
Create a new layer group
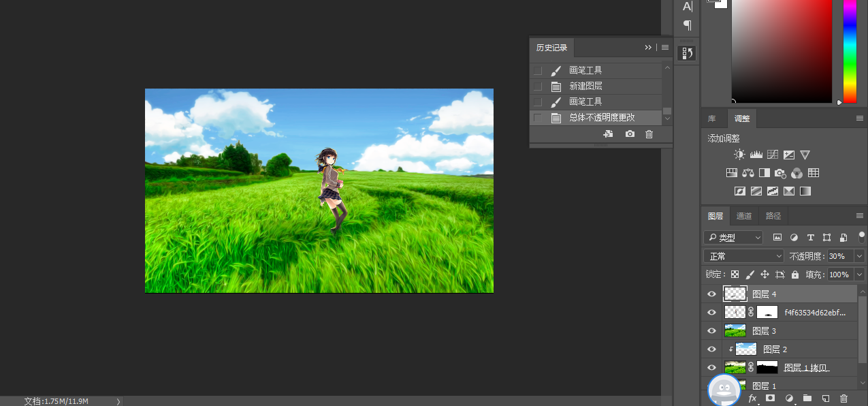(x=807, y=399)
